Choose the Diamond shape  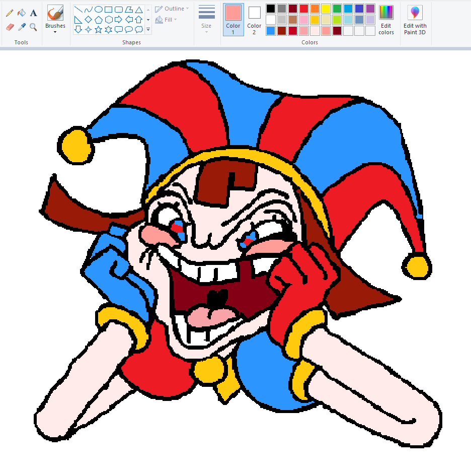point(88,20)
